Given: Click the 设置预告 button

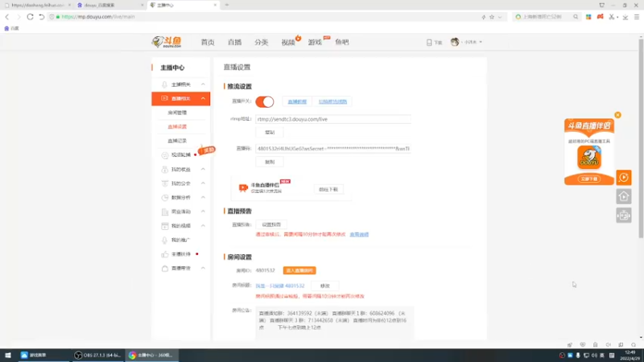Looking at the screenshot, I should (271, 225).
